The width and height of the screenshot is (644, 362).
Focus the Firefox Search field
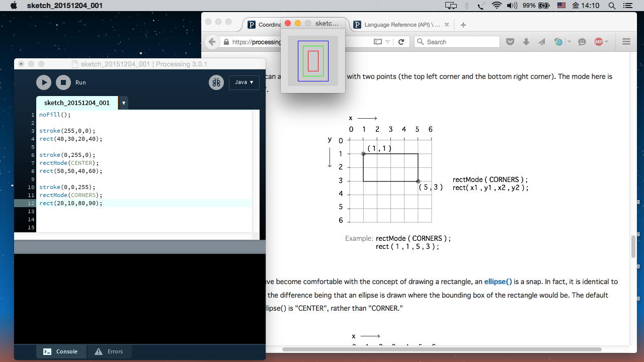click(x=457, y=42)
